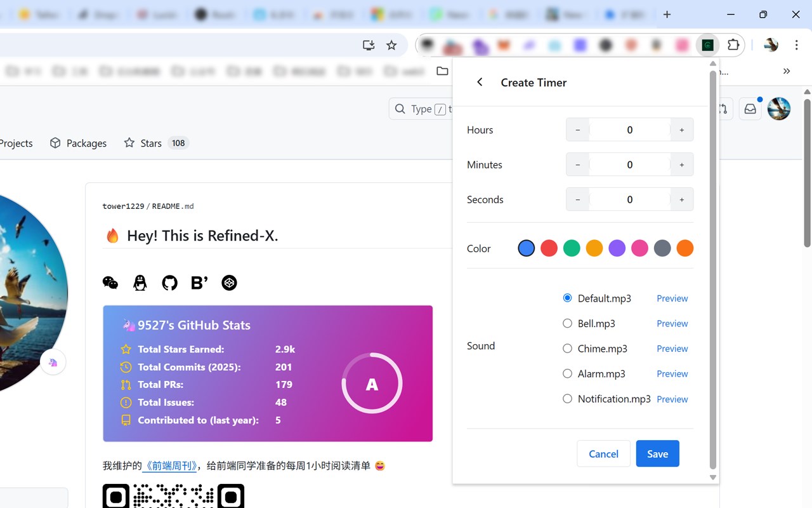812x508 pixels.
Task: Open the Stars tab
Action: [156, 144]
